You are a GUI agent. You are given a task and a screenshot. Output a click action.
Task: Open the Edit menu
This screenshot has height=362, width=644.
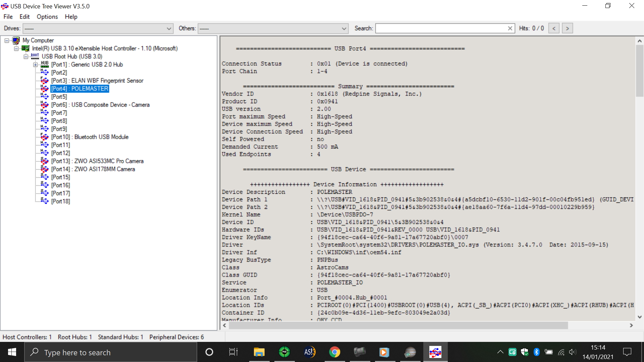[x=24, y=17]
